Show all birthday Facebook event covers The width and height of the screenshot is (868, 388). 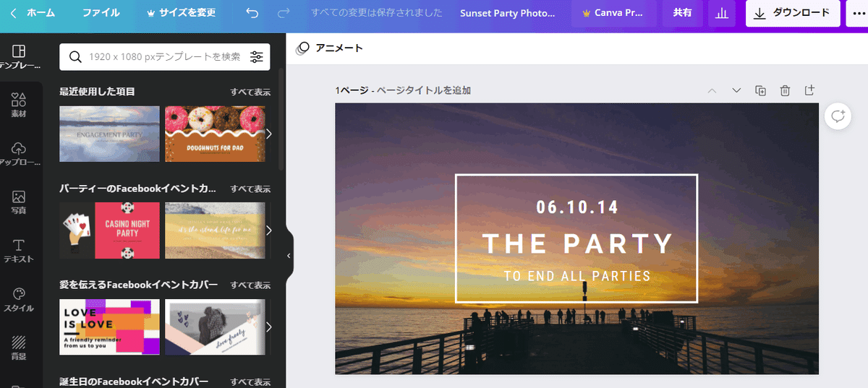click(250, 381)
